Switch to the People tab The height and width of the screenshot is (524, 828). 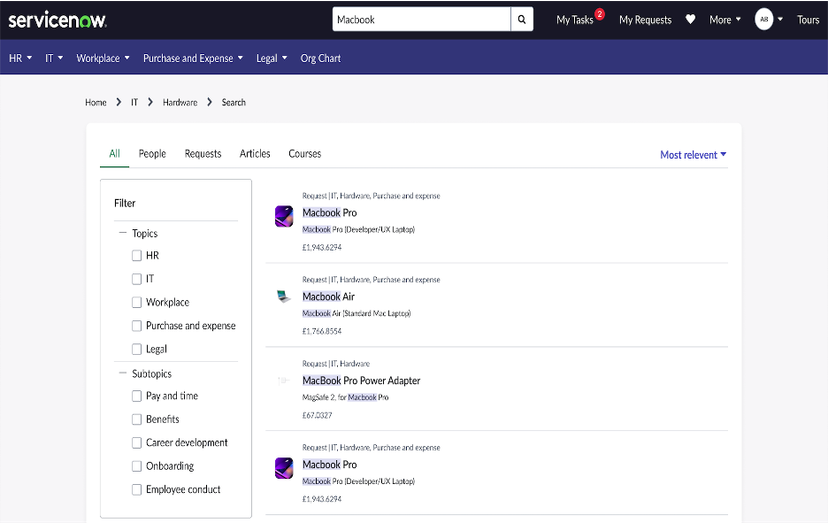click(152, 154)
